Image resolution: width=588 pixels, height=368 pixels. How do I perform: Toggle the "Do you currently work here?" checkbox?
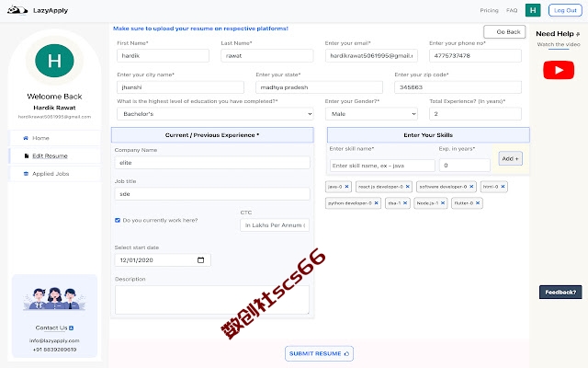(118, 220)
